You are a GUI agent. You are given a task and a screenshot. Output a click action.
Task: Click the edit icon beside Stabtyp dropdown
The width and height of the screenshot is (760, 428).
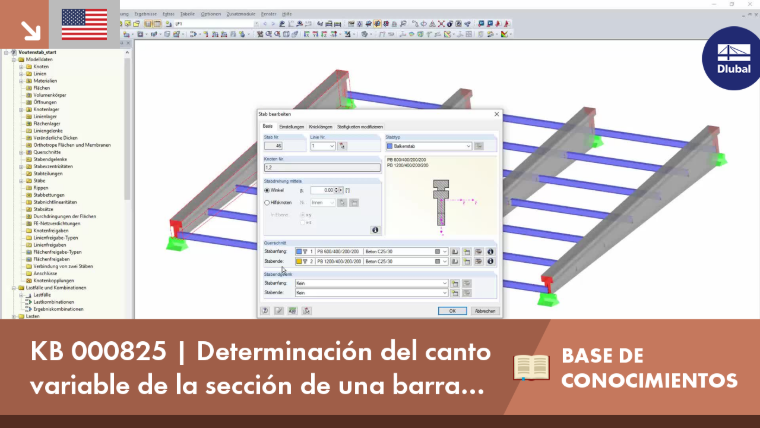pos(478,146)
